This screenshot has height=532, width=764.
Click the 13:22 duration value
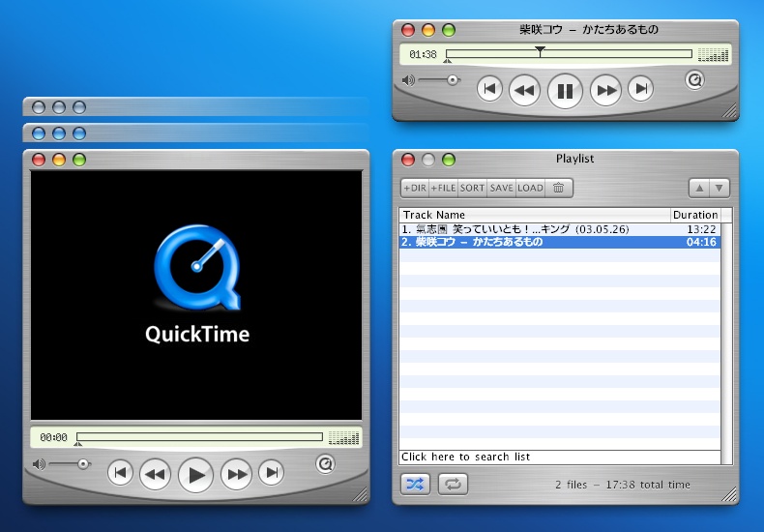coord(701,229)
